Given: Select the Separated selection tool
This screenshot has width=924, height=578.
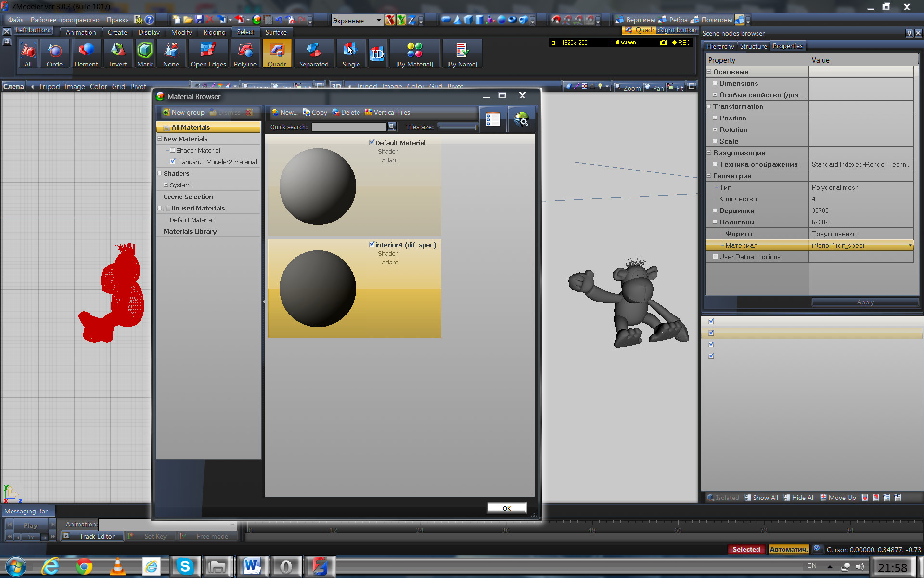Looking at the screenshot, I should (313, 53).
